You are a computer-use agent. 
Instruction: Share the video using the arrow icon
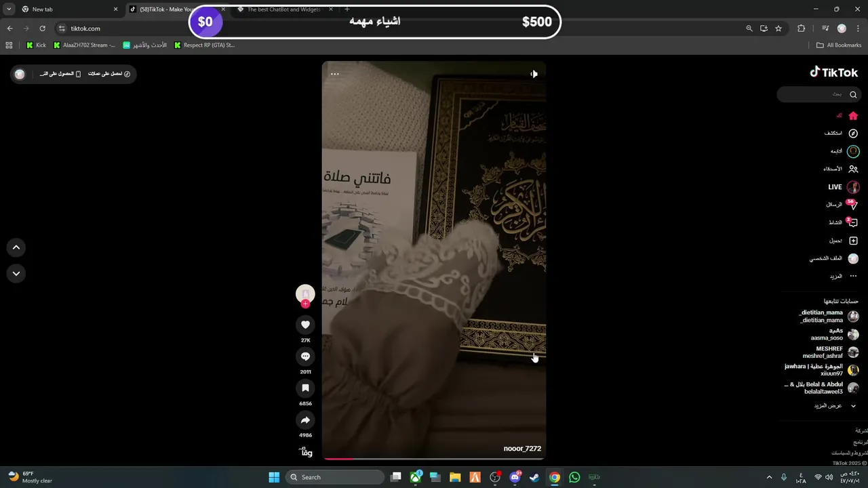305,420
